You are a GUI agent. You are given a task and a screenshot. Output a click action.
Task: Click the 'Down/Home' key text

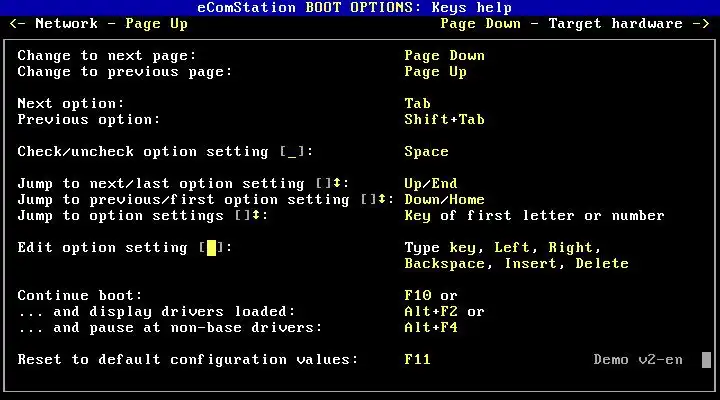[444, 200]
